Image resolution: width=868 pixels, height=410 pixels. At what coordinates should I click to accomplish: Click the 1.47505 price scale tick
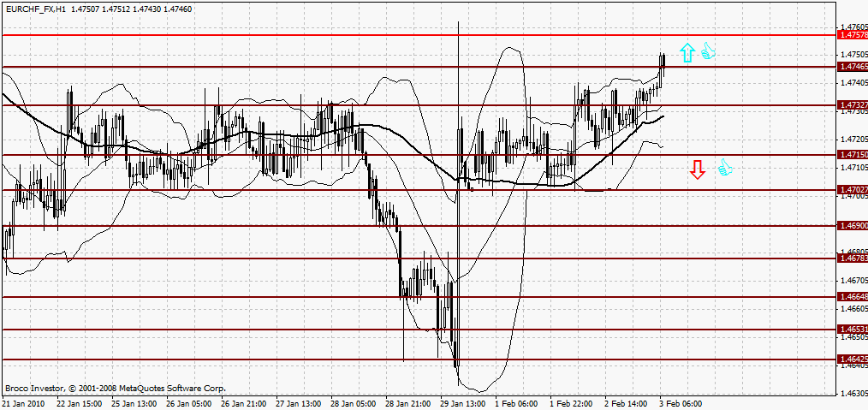tap(853, 55)
